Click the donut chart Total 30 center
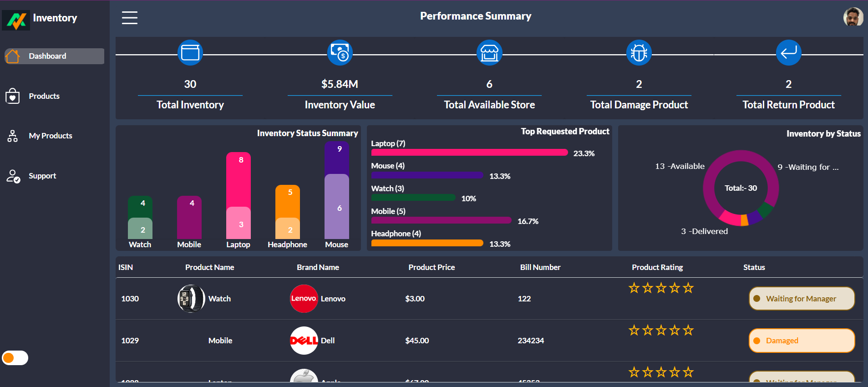Viewport: 868px width, 387px height. pyautogui.click(x=741, y=188)
